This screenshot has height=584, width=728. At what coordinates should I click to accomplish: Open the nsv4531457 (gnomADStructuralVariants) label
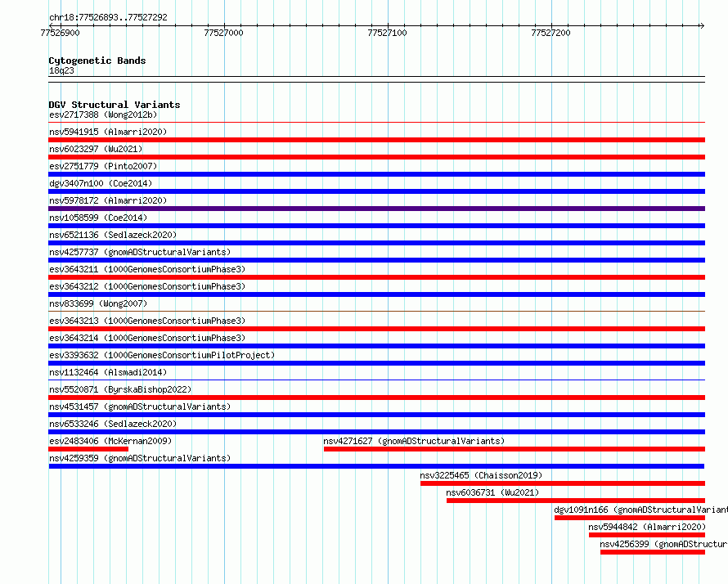pyautogui.click(x=140, y=407)
